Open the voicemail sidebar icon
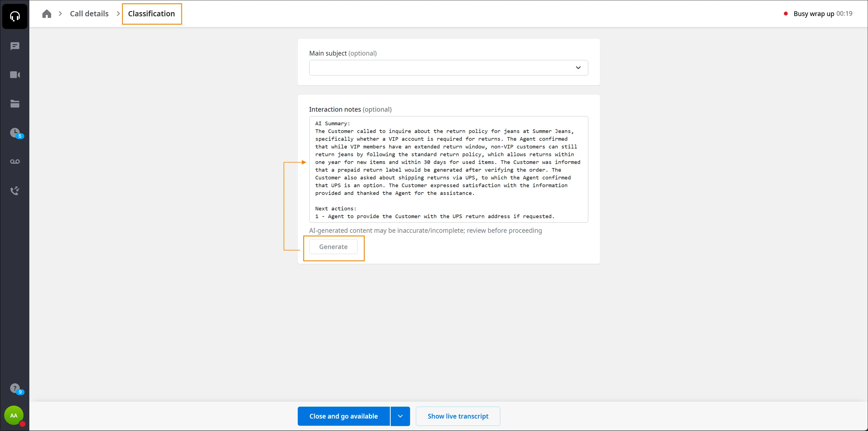The image size is (868, 431). point(15,162)
